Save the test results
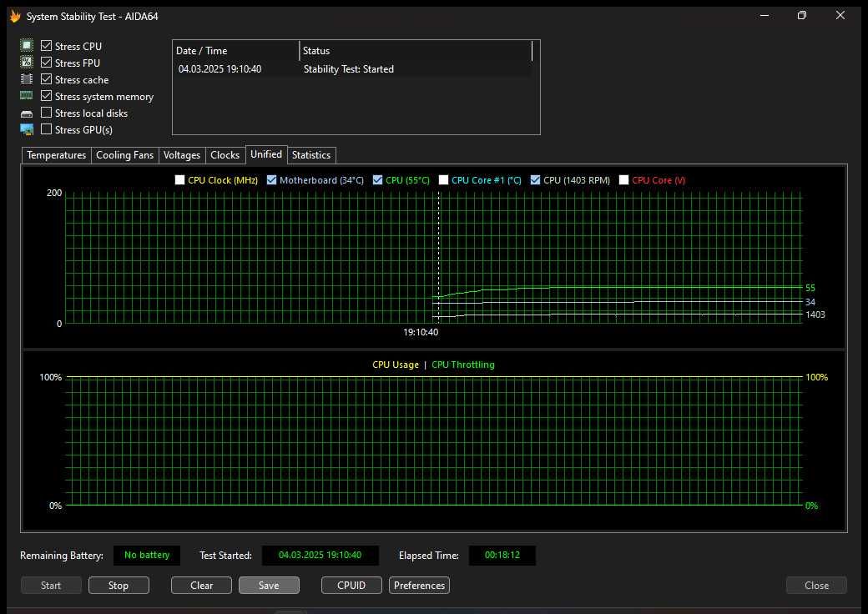Viewport: 868px width, 614px height. click(269, 586)
